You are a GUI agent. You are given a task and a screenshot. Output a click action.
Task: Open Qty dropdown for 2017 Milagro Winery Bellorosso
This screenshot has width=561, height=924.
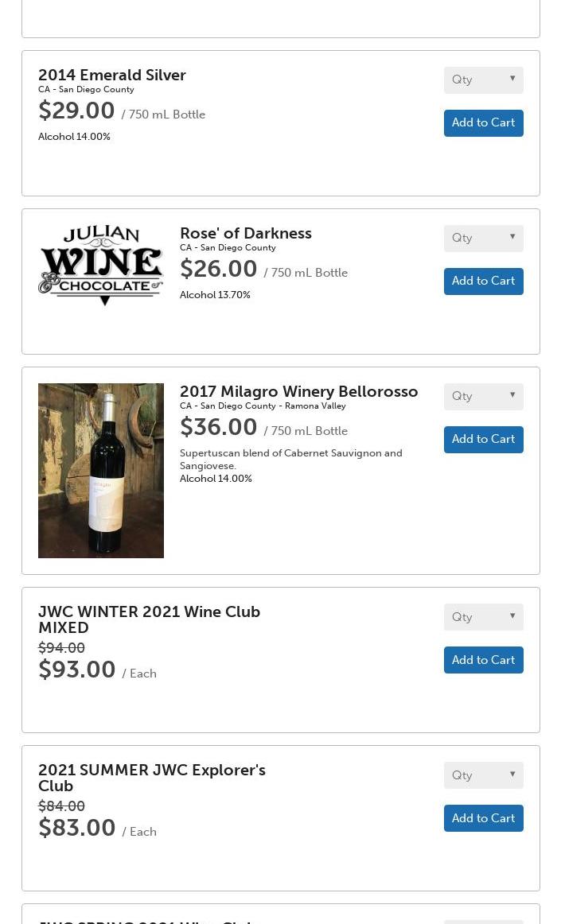click(x=483, y=396)
